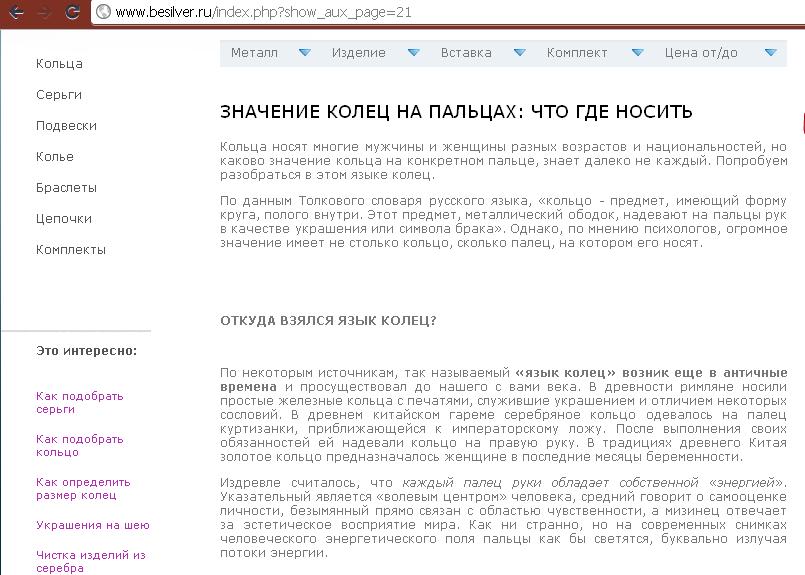The width and height of the screenshot is (805, 575).
Task: Open the Комплекты category
Action: tap(71, 250)
